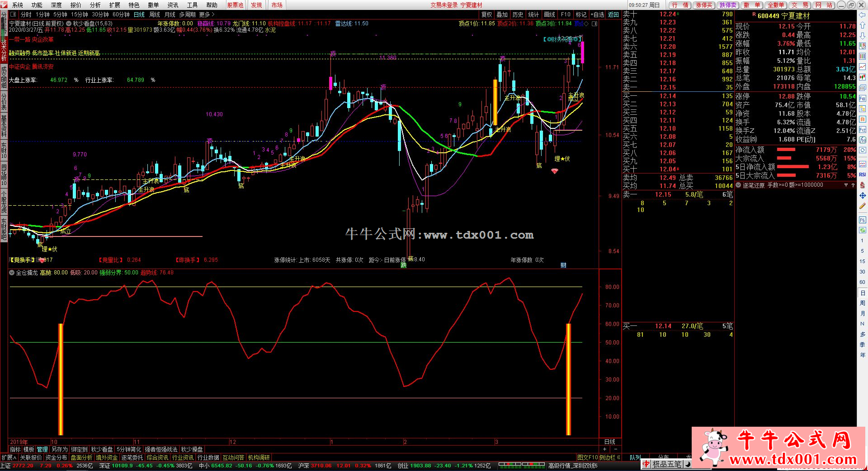Viewport: 868px width, 471px height.
Task: Click the line trend chart sidebar icon
Action: point(862,67)
